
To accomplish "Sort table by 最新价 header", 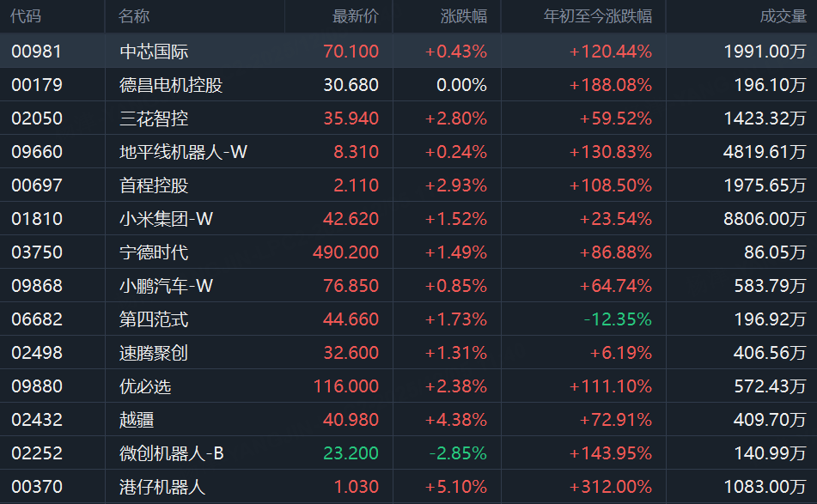I will click(x=356, y=16).
